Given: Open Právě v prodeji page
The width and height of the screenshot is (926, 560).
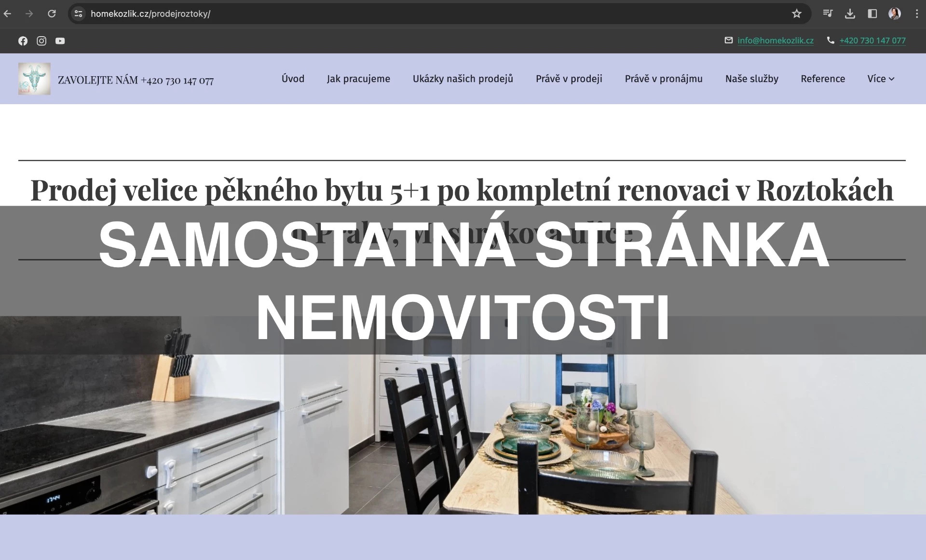Looking at the screenshot, I should pos(569,79).
